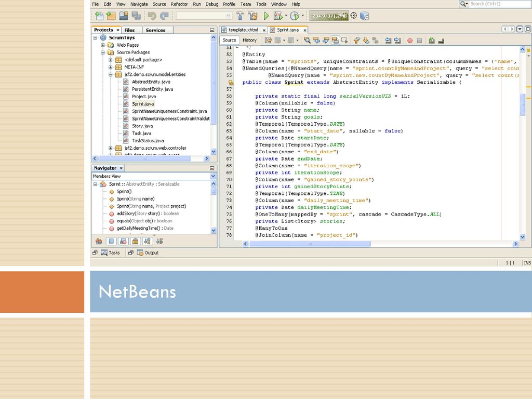The width and height of the screenshot is (532, 399).
Task: Click the Shift Line Left icon
Action: pyautogui.click(x=388, y=41)
